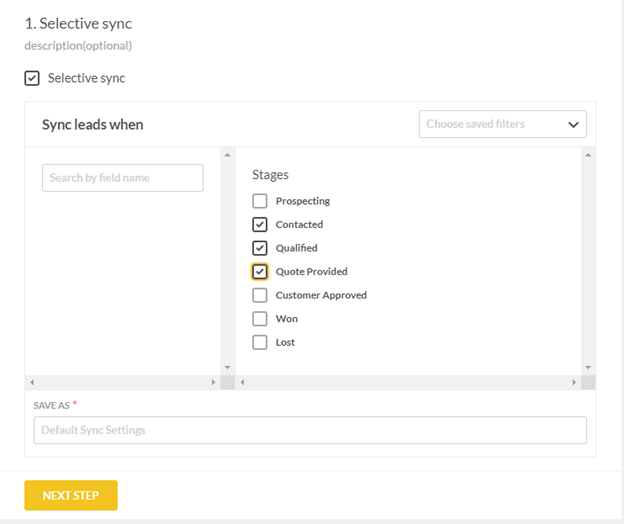Focus the Search by field name box

(123, 178)
